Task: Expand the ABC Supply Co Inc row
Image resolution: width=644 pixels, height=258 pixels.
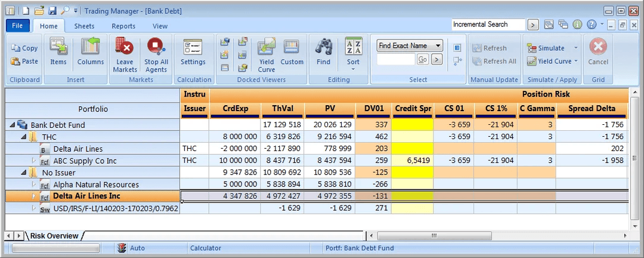Action: [x=34, y=161]
